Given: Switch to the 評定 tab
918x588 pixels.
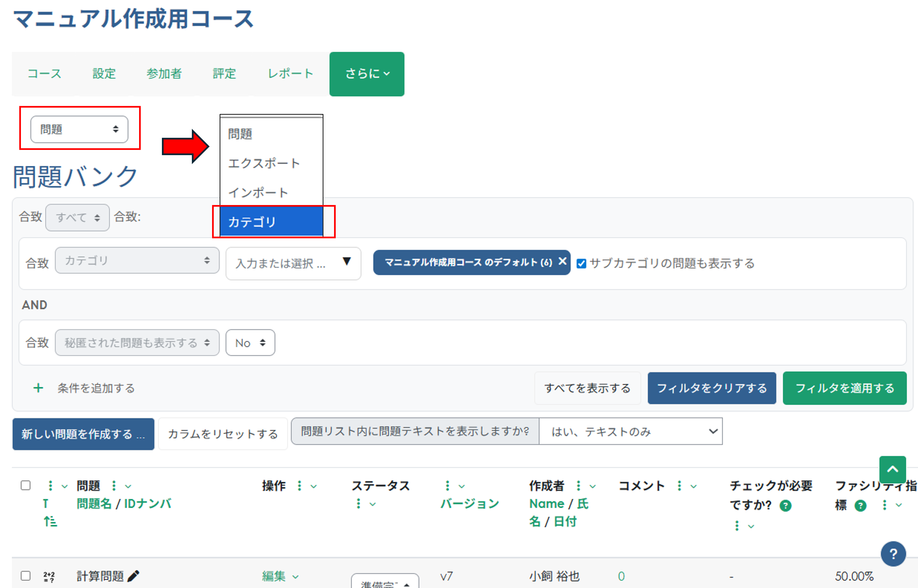Looking at the screenshot, I should (224, 74).
